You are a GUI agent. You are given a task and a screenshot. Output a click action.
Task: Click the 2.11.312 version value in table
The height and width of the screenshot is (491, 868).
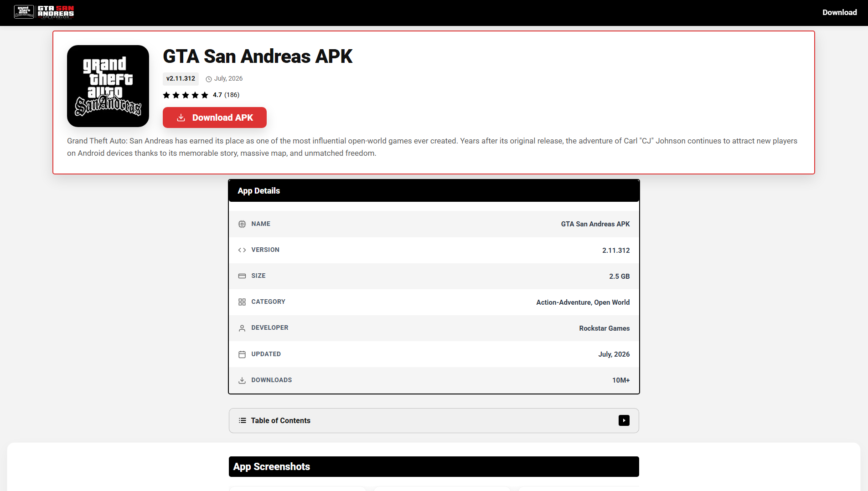(616, 251)
